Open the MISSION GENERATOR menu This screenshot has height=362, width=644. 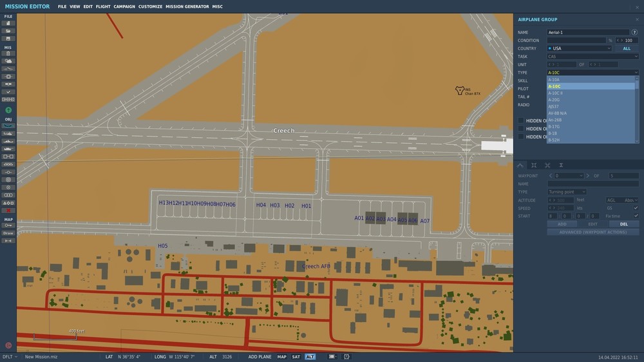coord(187,6)
